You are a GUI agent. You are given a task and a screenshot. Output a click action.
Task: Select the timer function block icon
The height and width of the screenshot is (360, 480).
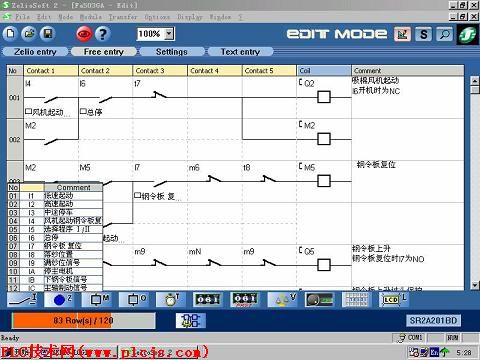172,300
